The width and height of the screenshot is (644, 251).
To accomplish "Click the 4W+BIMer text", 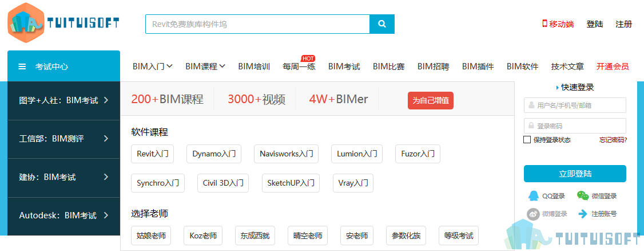I will (339, 99).
